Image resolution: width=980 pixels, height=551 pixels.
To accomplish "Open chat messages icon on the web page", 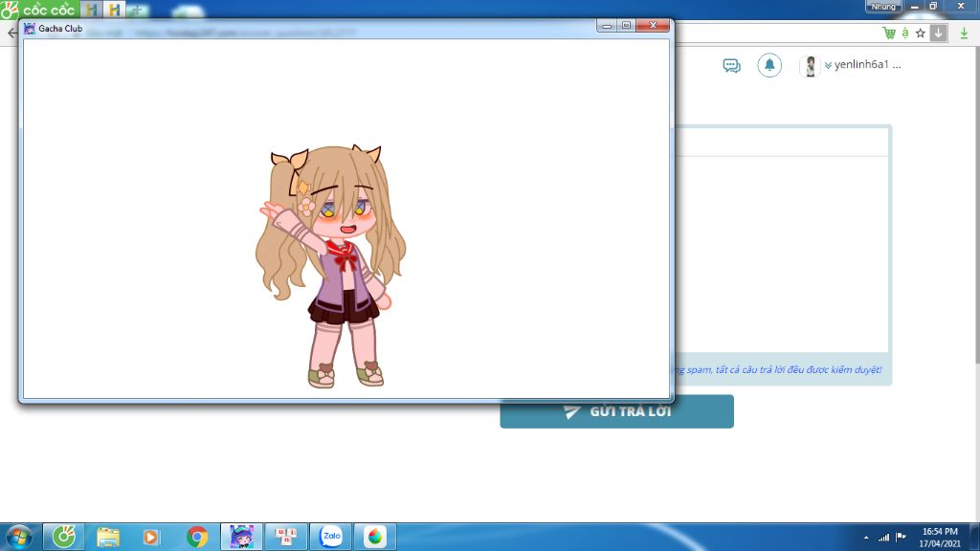I will click(731, 65).
